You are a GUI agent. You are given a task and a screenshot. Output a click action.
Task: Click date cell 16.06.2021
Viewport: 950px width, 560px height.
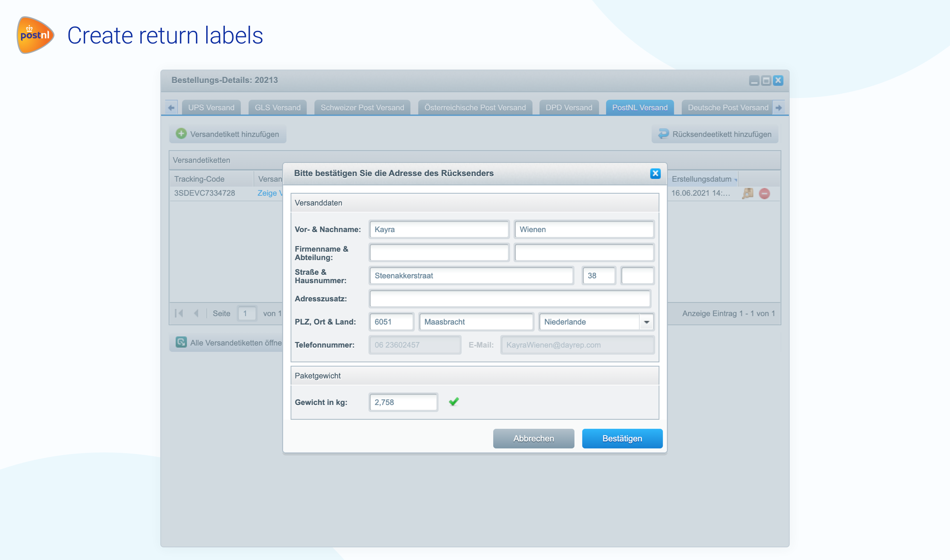click(701, 193)
